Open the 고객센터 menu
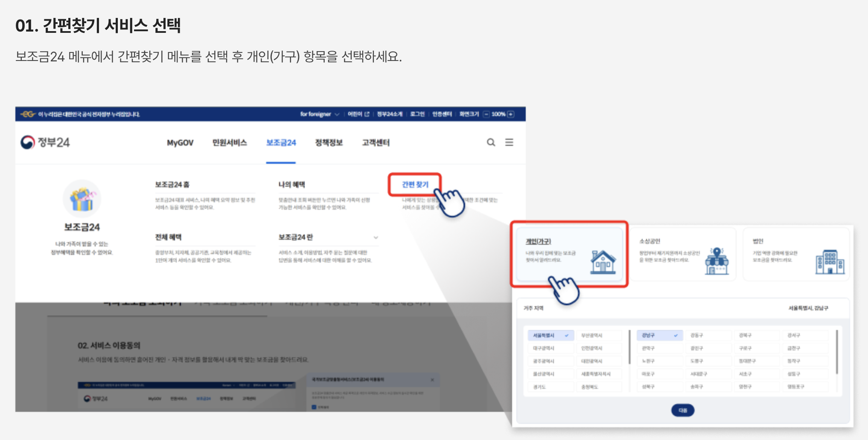 (x=376, y=143)
